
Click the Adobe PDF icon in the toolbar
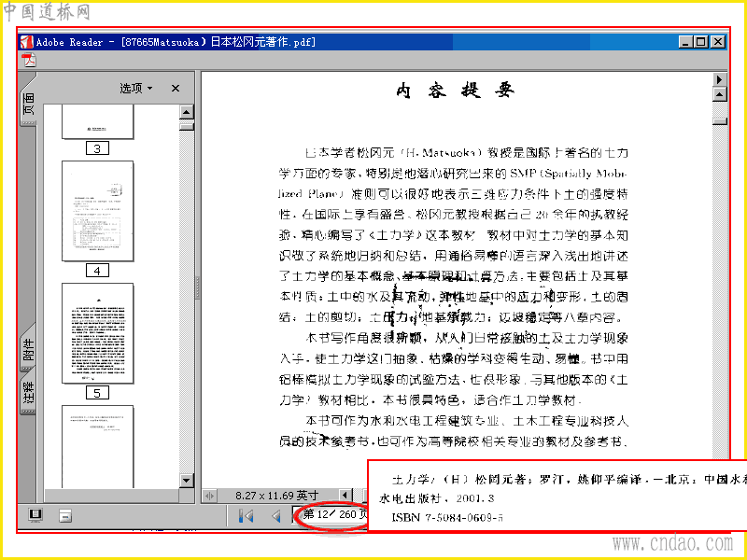30,61
